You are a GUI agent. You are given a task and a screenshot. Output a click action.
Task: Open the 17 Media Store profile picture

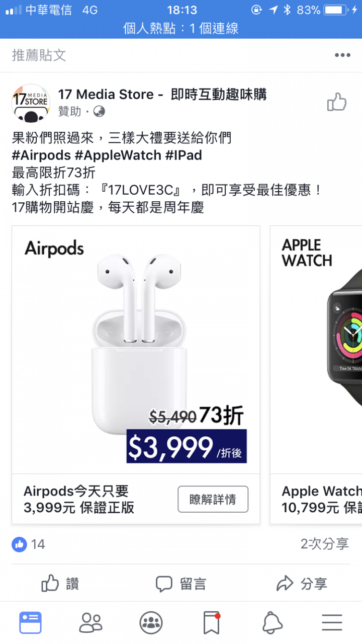[x=31, y=103]
